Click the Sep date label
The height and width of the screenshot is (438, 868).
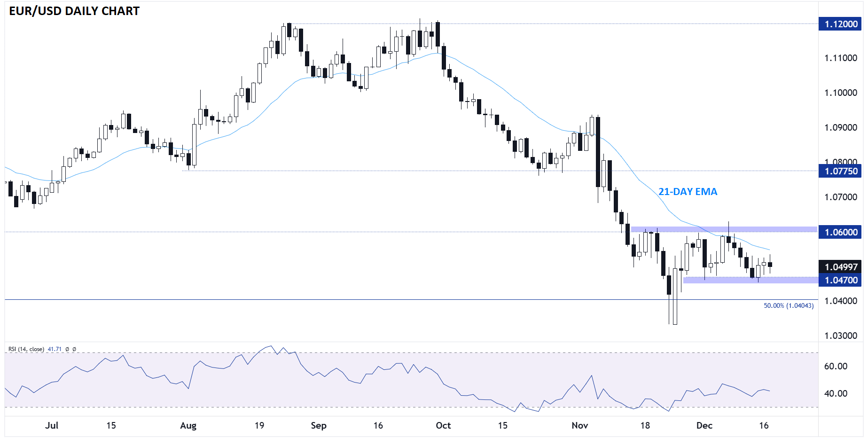(x=319, y=425)
